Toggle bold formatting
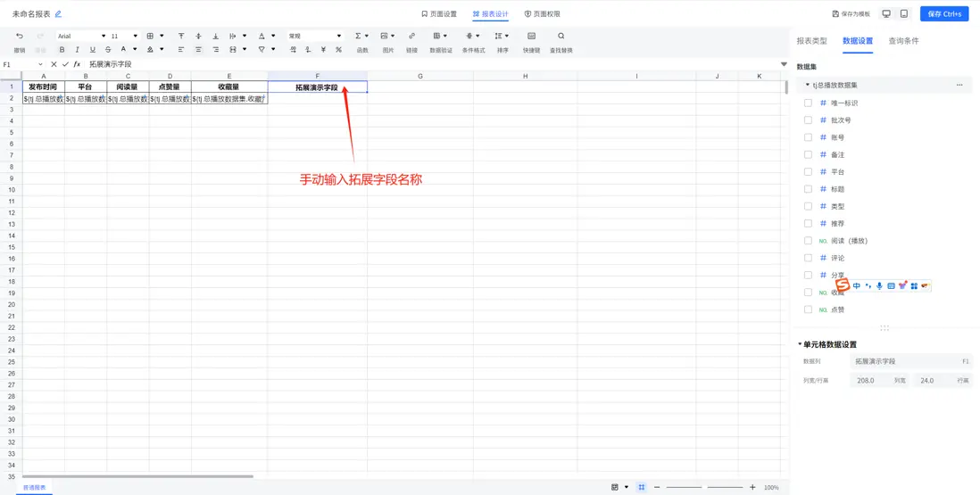Screen dimensions: 980x495 [62, 50]
